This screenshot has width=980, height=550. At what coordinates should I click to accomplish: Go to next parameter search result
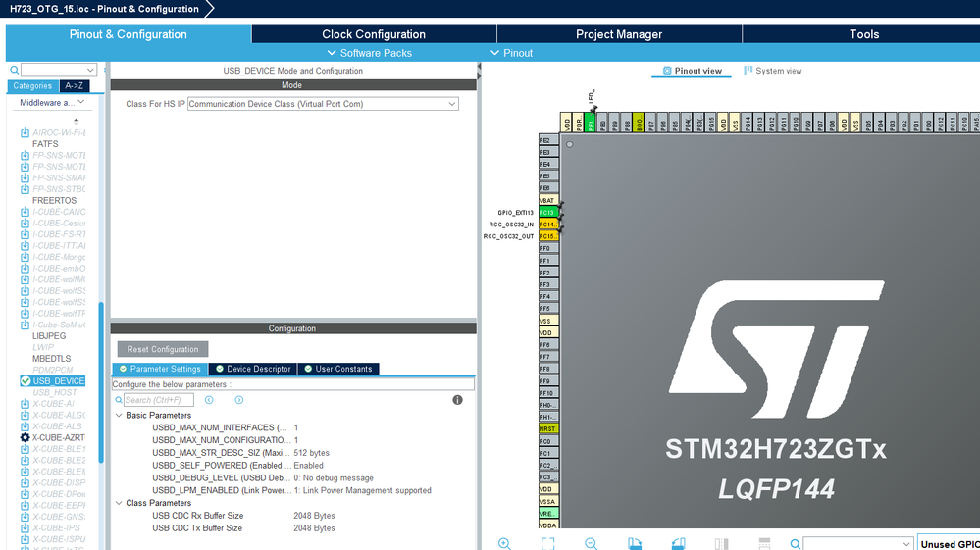pos(239,400)
